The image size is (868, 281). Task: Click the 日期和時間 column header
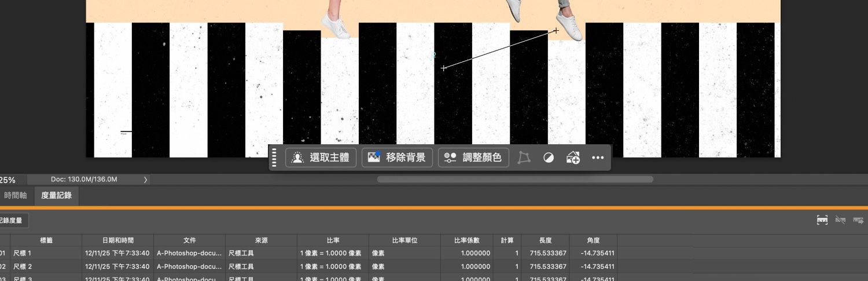click(118, 240)
